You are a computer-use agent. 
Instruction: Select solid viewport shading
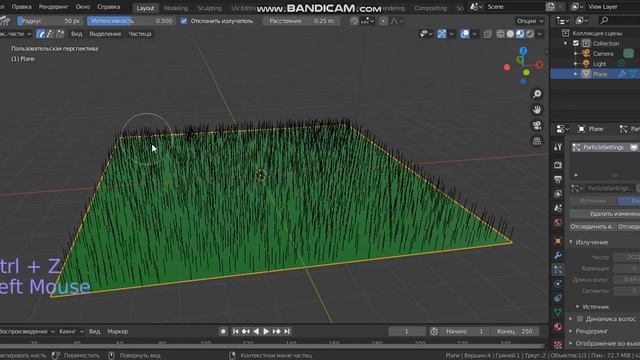[510, 34]
